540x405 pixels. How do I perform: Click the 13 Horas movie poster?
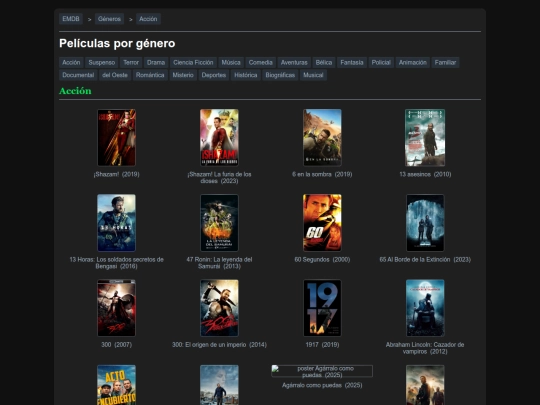(x=116, y=222)
